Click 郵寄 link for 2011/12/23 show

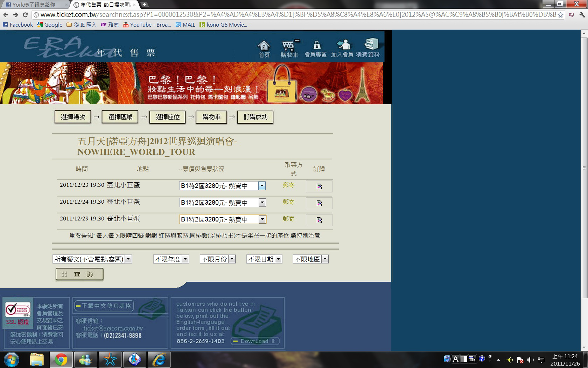(289, 185)
